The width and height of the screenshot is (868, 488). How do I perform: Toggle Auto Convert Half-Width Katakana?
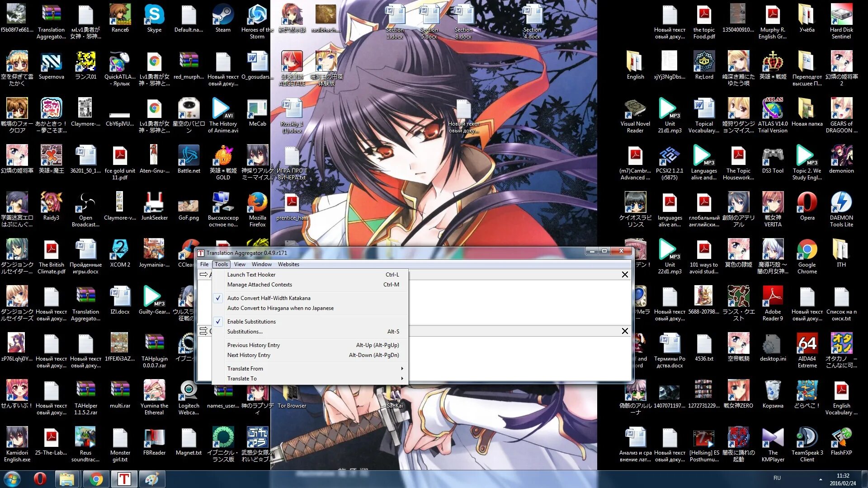point(269,297)
